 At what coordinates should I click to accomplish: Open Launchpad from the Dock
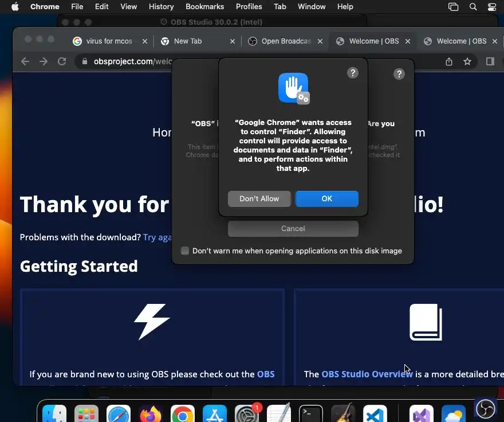pos(86,413)
